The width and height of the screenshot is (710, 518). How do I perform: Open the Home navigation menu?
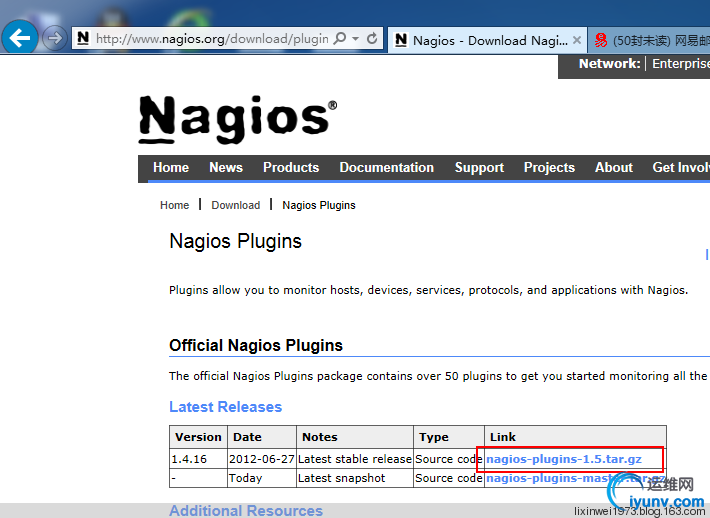pyautogui.click(x=171, y=168)
